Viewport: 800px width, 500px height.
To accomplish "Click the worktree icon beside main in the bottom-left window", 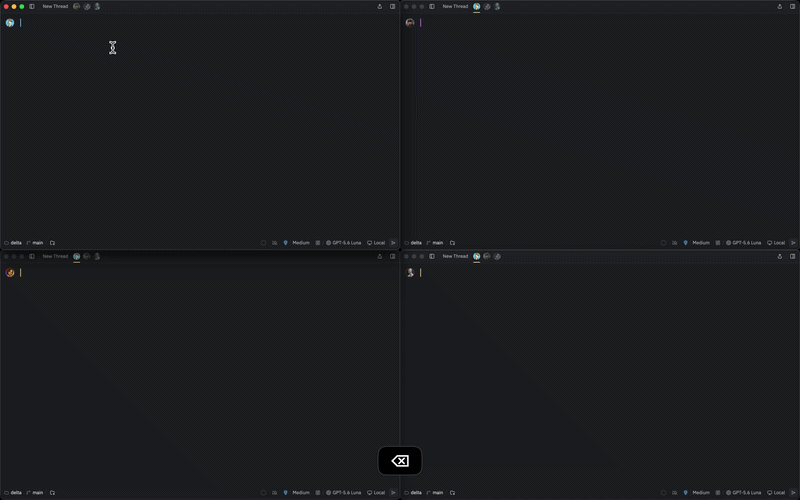I will click(52, 493).
